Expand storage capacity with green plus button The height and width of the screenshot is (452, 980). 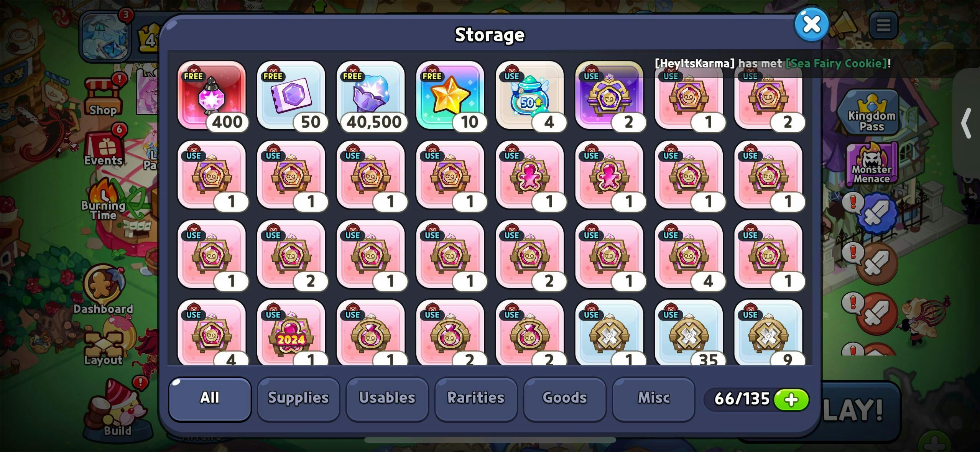(x=791, y=400)
